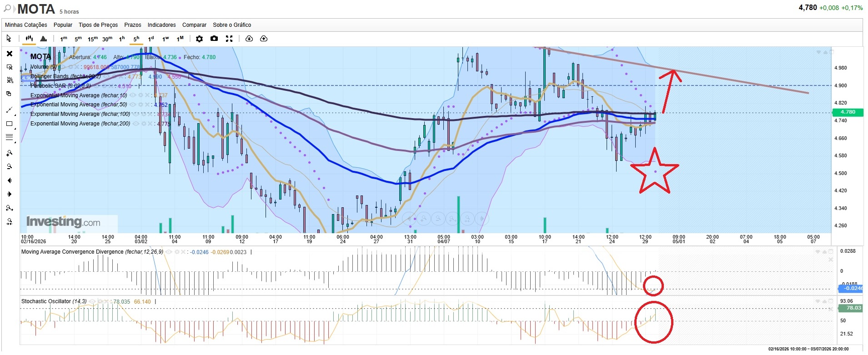Set timeframe to 1 minute
This screenshot has width=868, height=355.
(x=64, y=39)
